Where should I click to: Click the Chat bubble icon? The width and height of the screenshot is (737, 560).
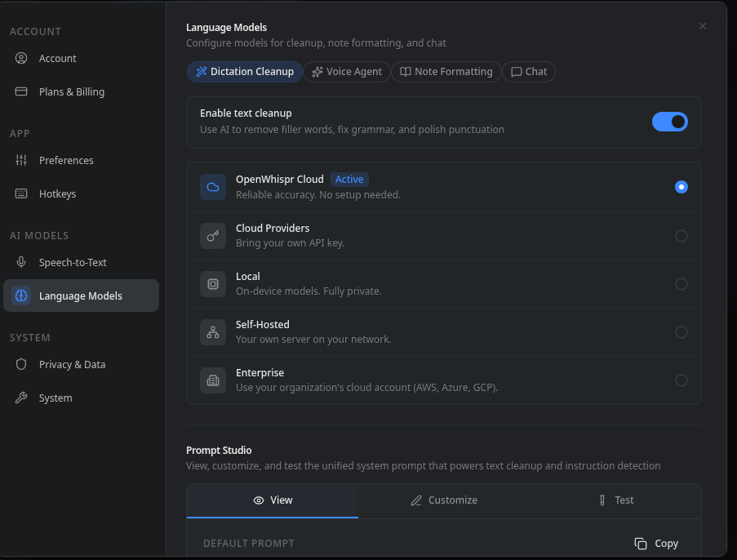pos(517,72)
